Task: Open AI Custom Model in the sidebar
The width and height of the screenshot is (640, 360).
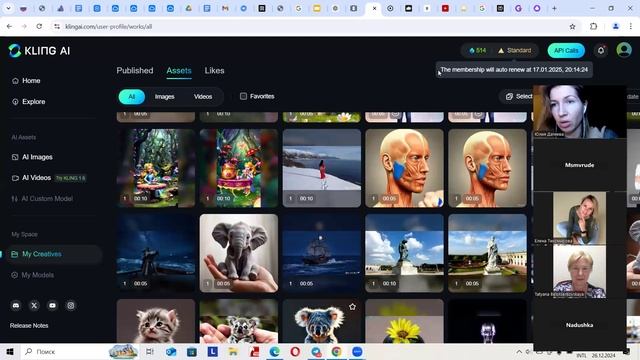Action: (x=42, y=199)
